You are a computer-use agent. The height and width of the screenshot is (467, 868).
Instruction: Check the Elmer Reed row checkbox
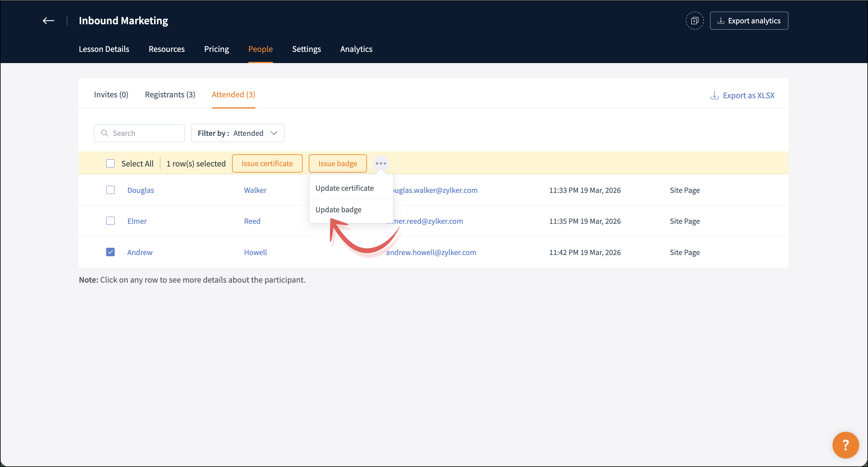[x=110, y=221]
